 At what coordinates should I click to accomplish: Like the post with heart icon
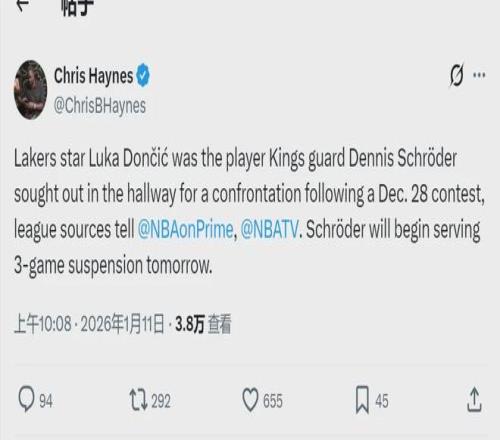[x=250, y=400]
